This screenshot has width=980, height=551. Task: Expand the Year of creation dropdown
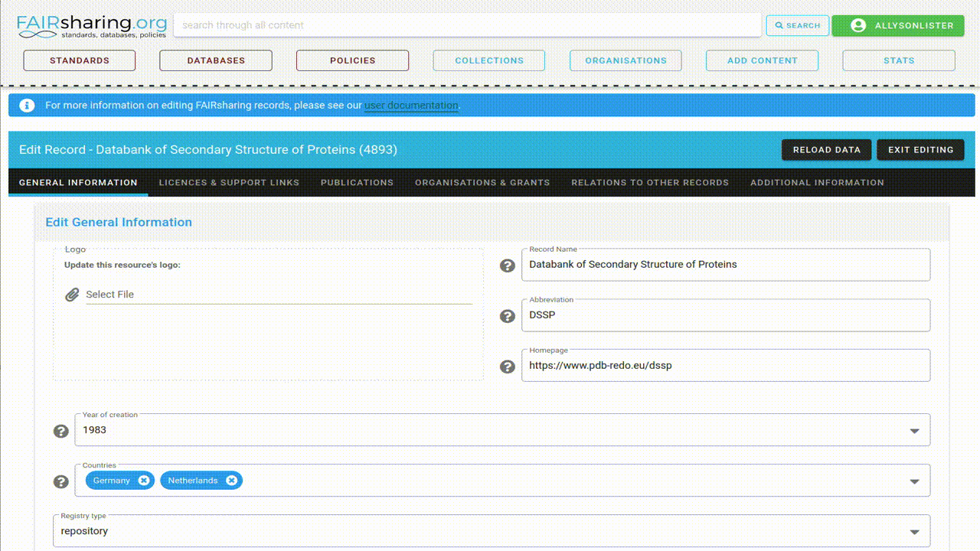pos(914,431)
